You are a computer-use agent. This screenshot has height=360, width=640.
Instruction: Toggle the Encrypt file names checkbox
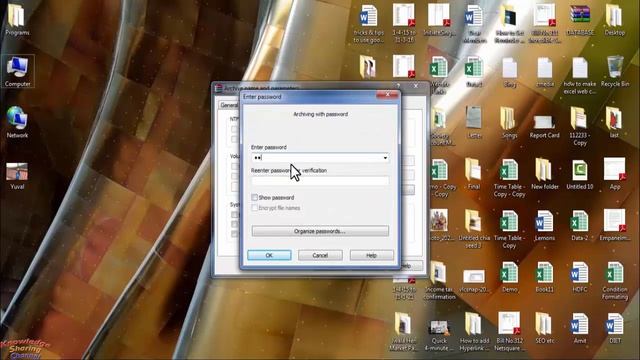(254, 208)
